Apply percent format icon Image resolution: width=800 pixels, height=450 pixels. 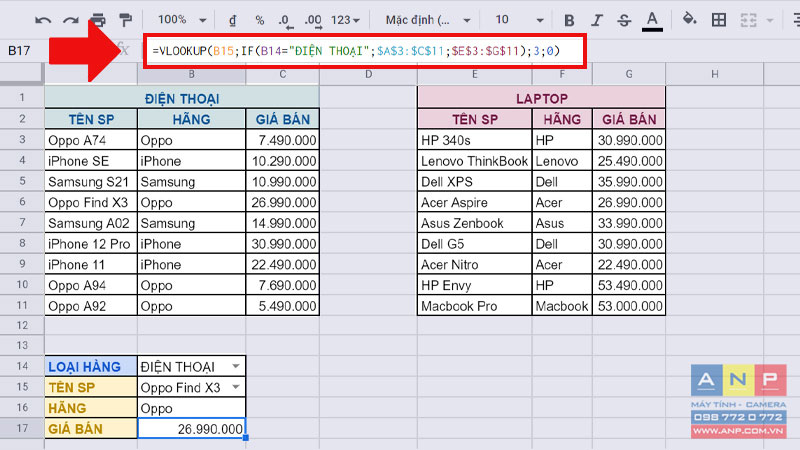[260, 20]
